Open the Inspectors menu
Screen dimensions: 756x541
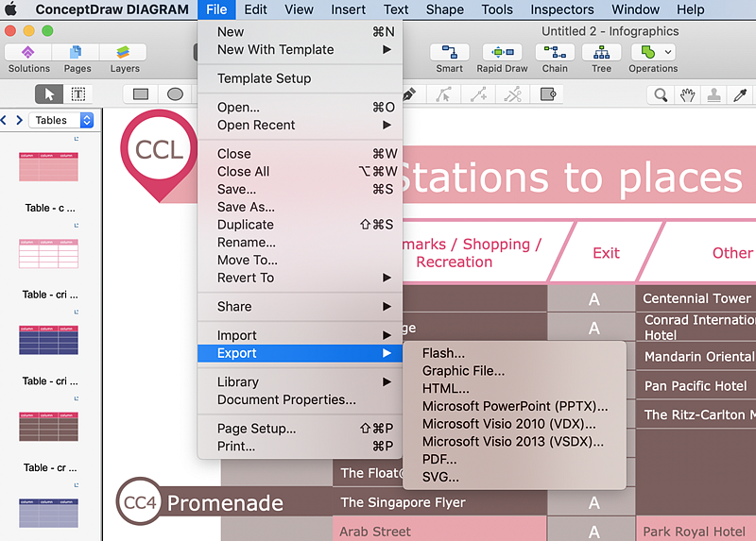tap(562, 9)
